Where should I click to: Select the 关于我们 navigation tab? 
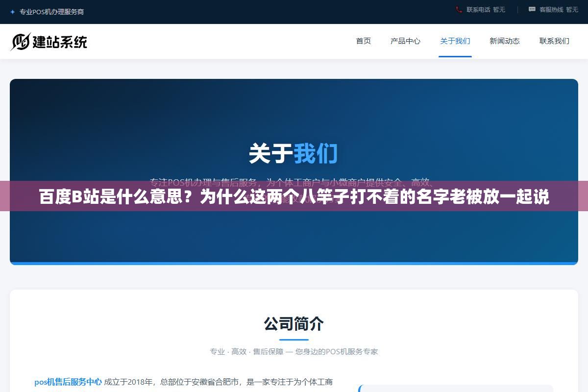(x=455, y=41)
